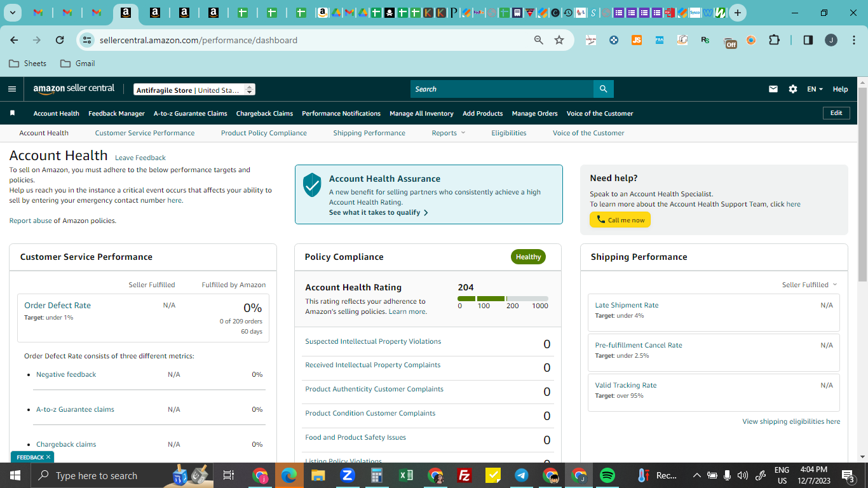Viewport: 868px width, 488px height.
Task: Switch to Customer Service Performance tab
Action: click(x=145, y=133)
